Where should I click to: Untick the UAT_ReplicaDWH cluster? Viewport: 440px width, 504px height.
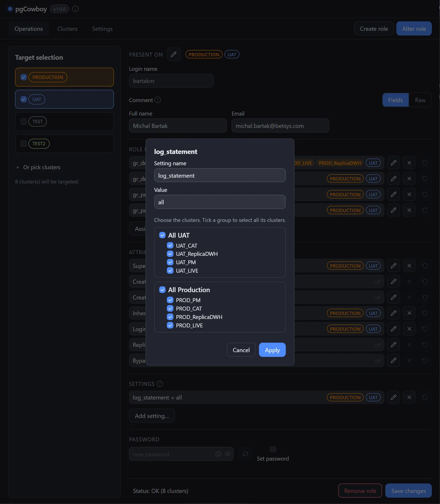pyautogui.click(x=170, y=254)
